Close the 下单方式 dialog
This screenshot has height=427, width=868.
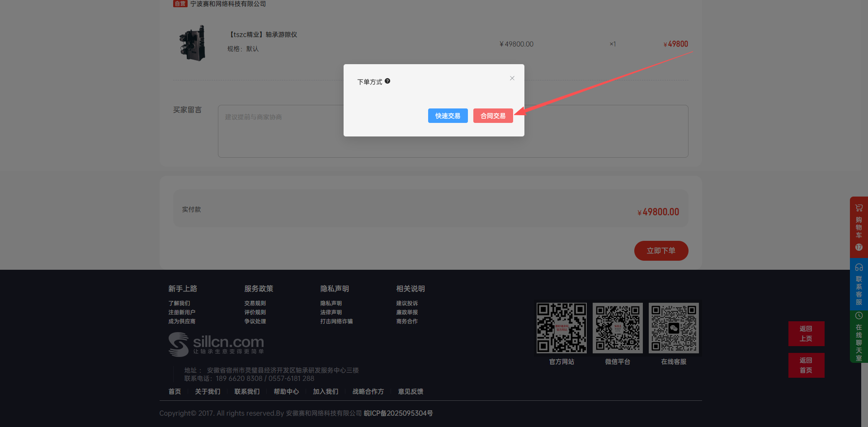512,78
